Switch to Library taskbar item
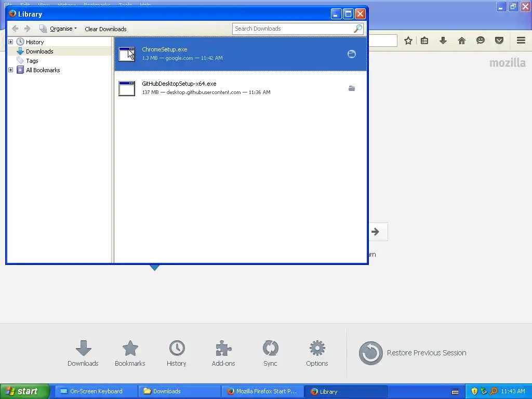This screenshot has height=399, width=532. pyautogui.click(x=346, y=392)
